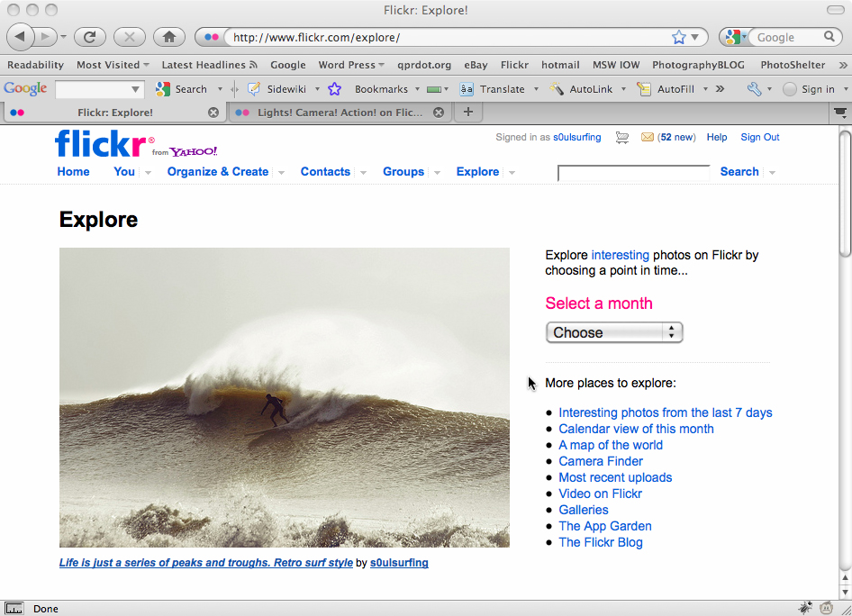
Task: Open the Choose month dropdown
Action: click(x=614, y=332)
